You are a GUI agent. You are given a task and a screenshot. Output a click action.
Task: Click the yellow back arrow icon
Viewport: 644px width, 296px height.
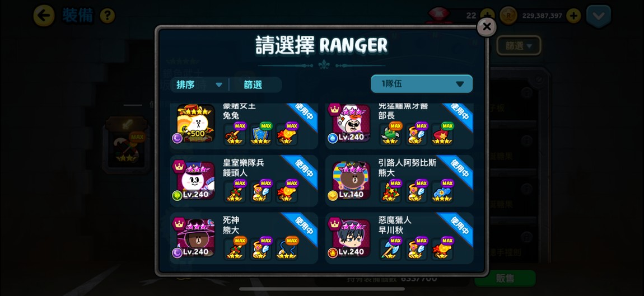(44, 16)
